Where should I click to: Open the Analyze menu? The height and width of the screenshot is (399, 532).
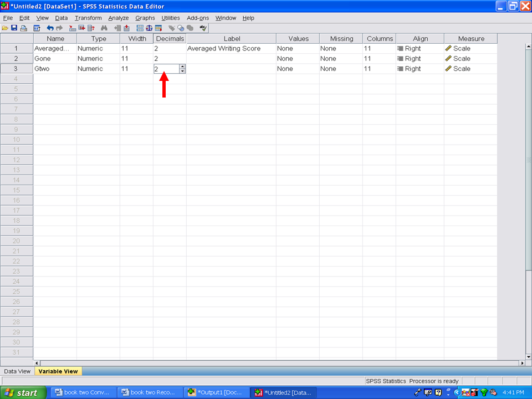click(x=118, y=18)
